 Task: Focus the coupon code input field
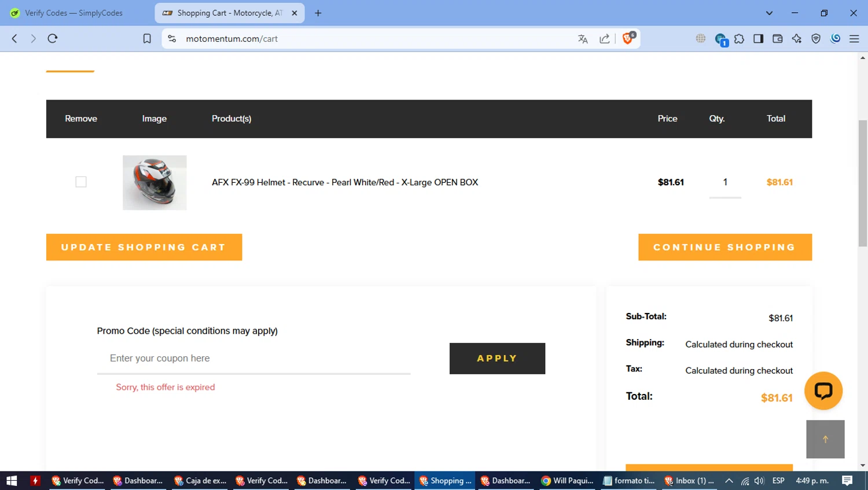(x=253, y=358)
